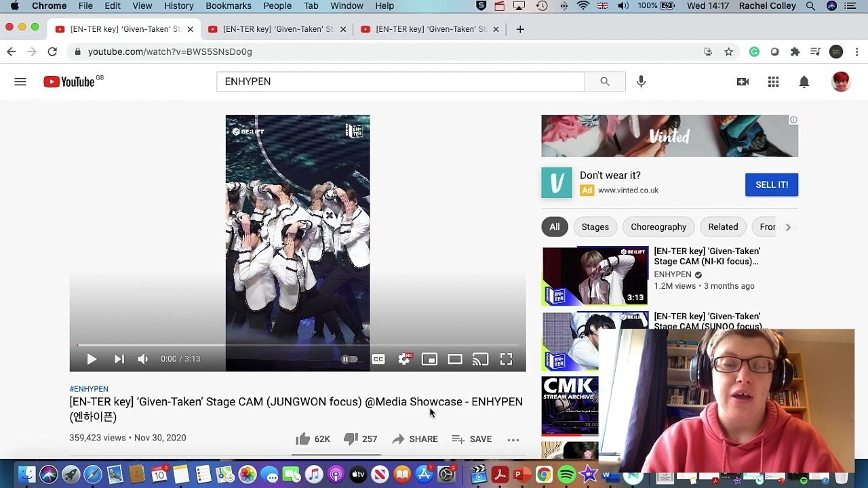This screenshot has height=488, width=868.
Task: Open Create video camera icon
Action: coord(743,82)
